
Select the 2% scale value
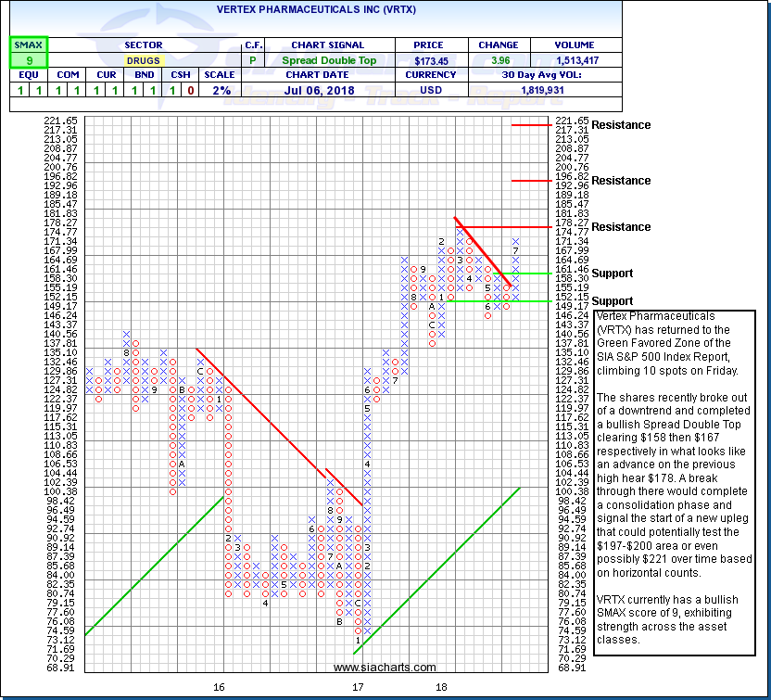coord(219,92)
